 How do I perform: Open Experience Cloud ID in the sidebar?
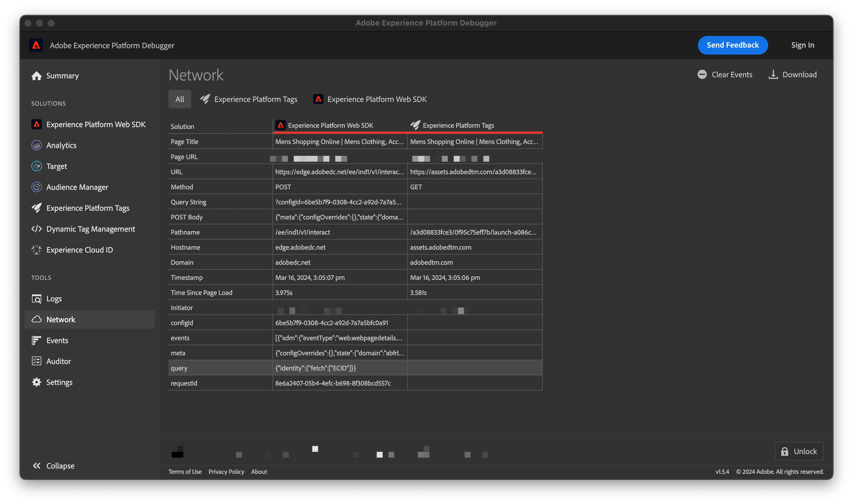click(x=79, y=250)
